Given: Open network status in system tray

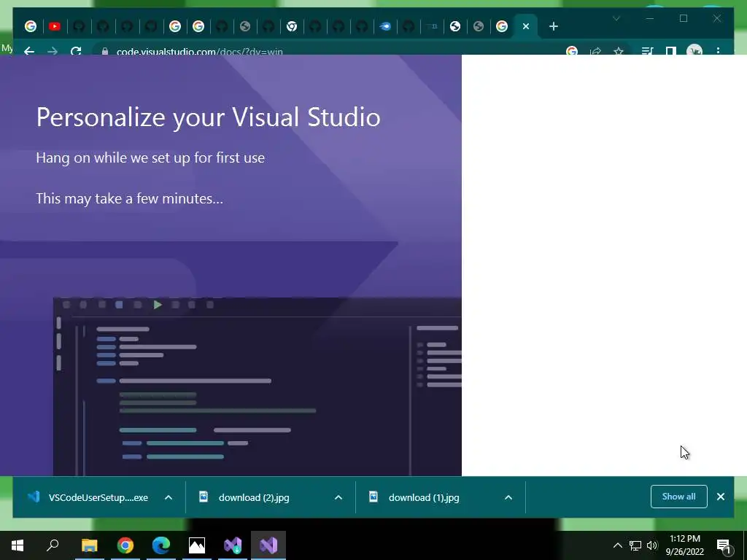Looking at the screenshot, I should 635,545.
